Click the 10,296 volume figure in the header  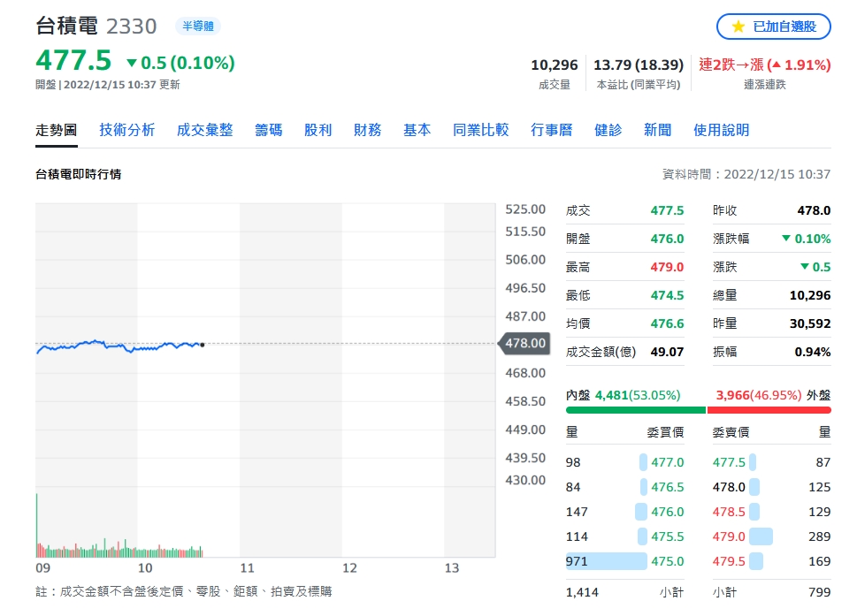[x=555, y=65]
